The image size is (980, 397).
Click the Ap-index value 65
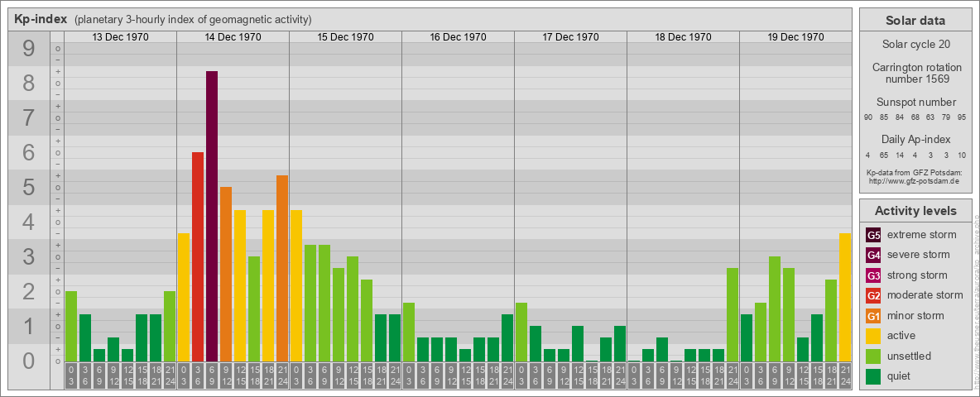[x=884, y=155]
